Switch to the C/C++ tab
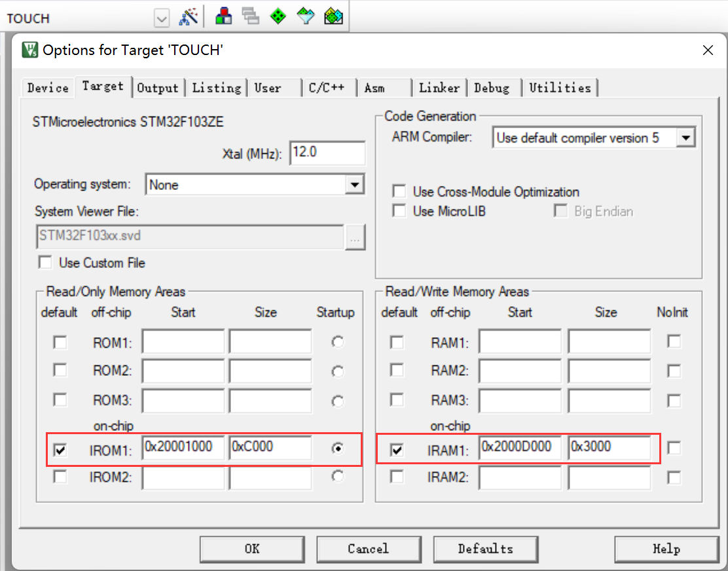Viewport: 728px width, 571px height. (x=327, y=88)
